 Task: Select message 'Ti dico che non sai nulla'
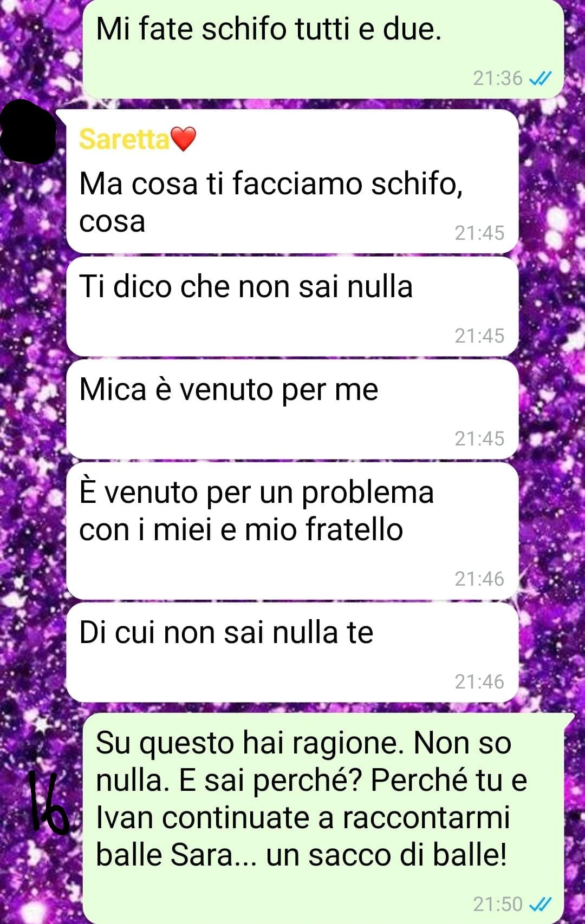pos(292,306)
